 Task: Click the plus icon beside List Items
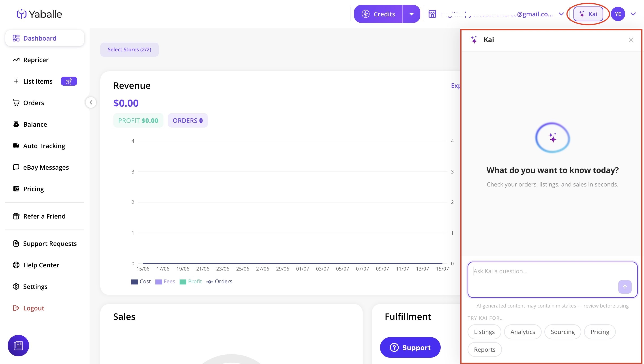click(16, 81)
